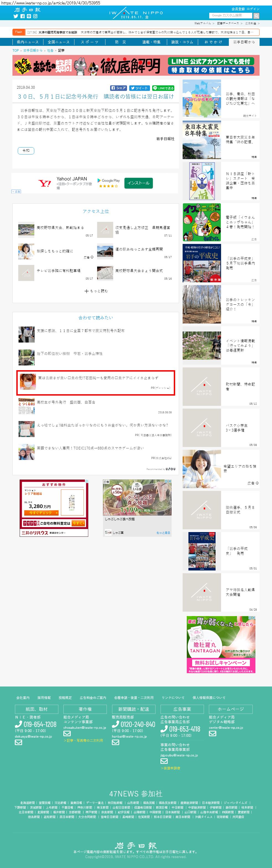
Task: Select 防災 menu item
Action: pos(120,42)
